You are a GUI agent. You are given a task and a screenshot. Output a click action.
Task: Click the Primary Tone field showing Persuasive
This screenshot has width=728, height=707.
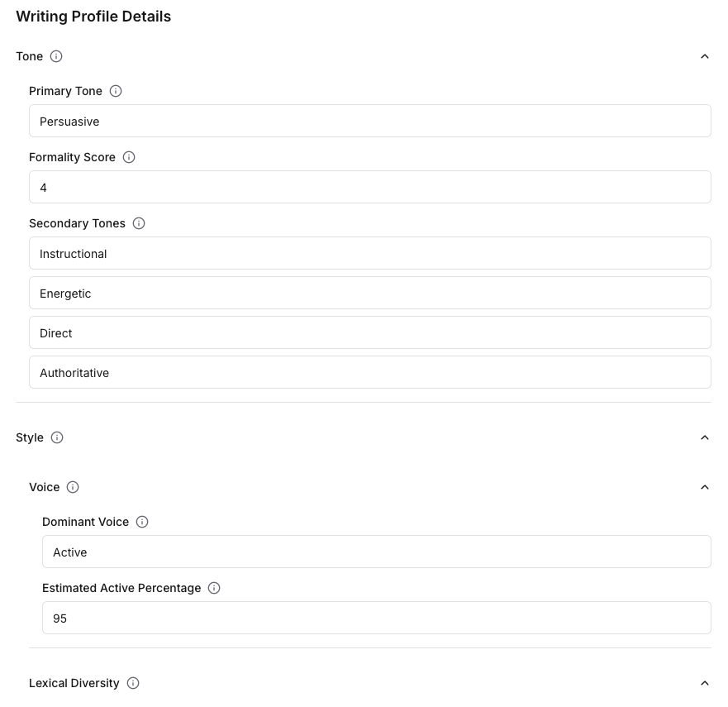click(x=369, y=122)
